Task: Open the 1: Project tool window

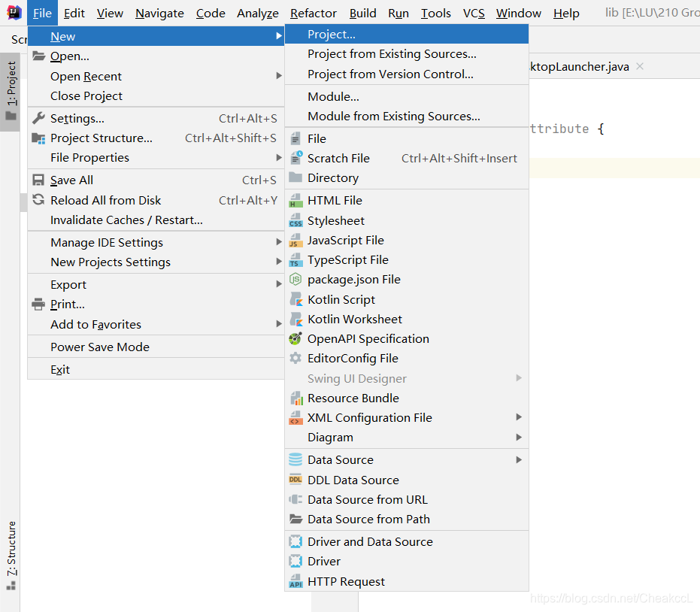Action: 11,92
